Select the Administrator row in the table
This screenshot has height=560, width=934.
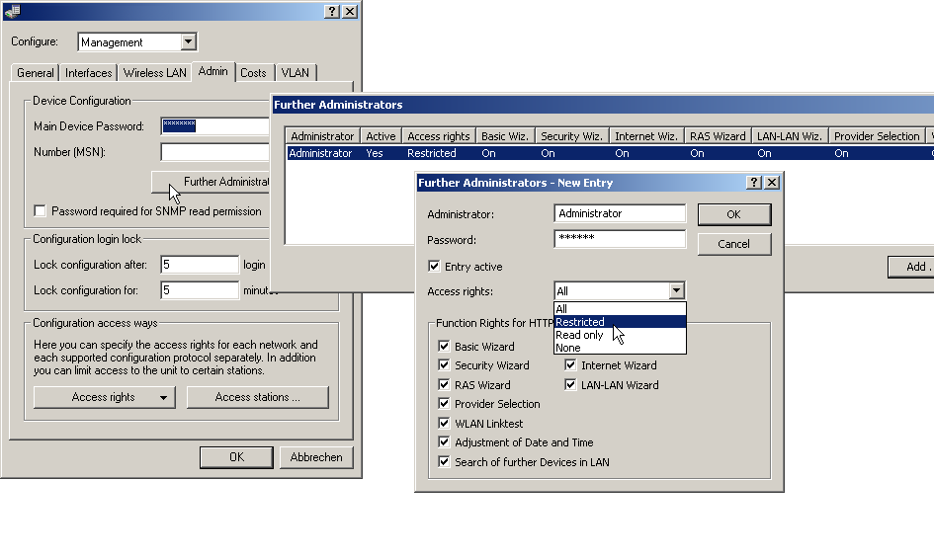(x=320, y=153)
